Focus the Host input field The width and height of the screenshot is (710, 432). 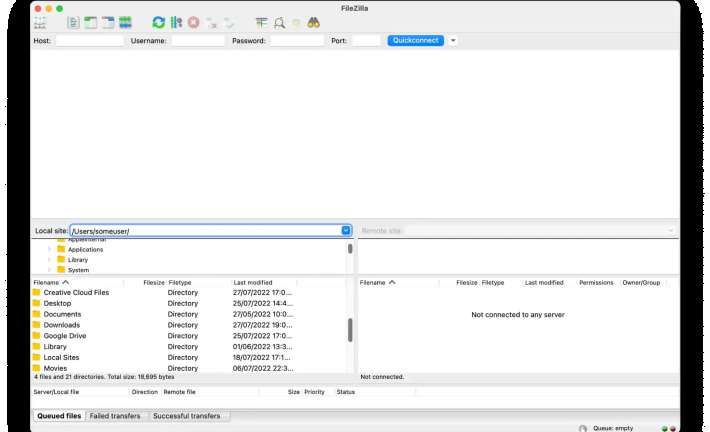(x=89, y=41)
